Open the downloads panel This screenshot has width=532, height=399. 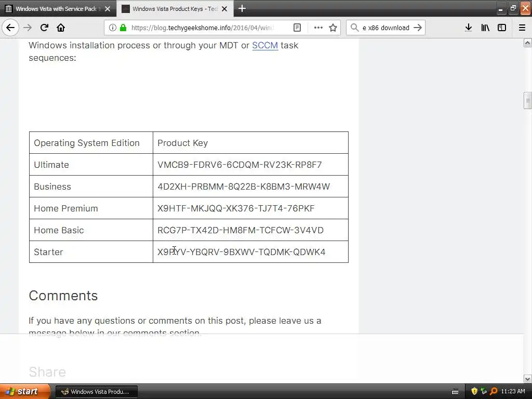click(468, 28)
